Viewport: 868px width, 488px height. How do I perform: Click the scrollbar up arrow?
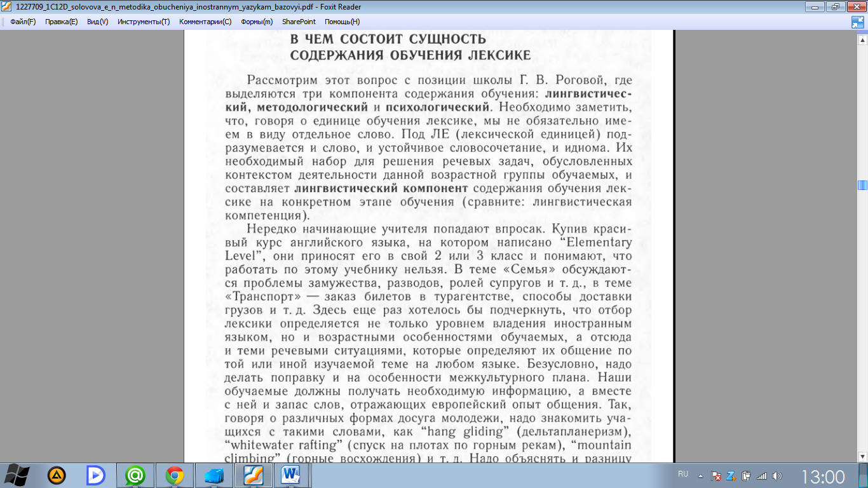click(x=862, y=39)
